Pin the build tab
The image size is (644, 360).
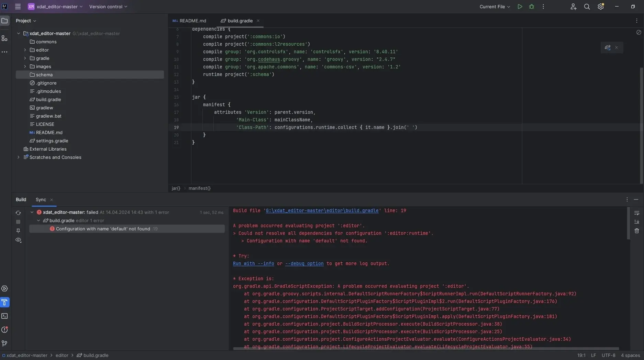click(18, 231)
